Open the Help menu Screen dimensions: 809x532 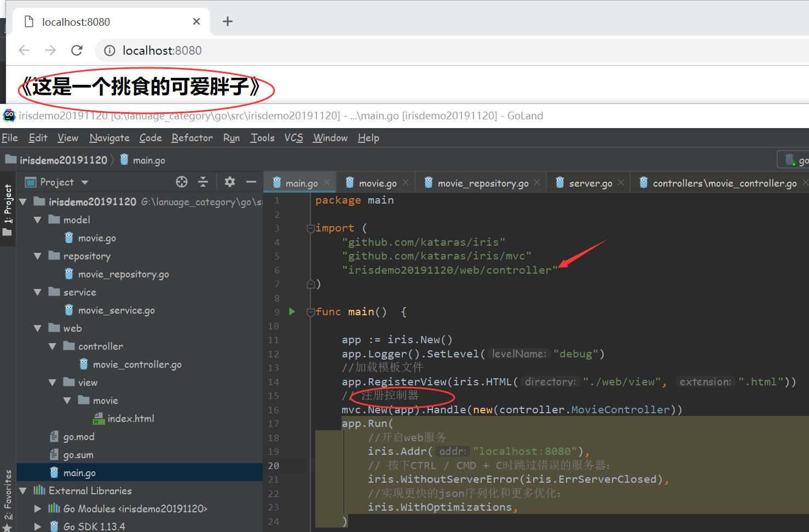click(368, 138)
